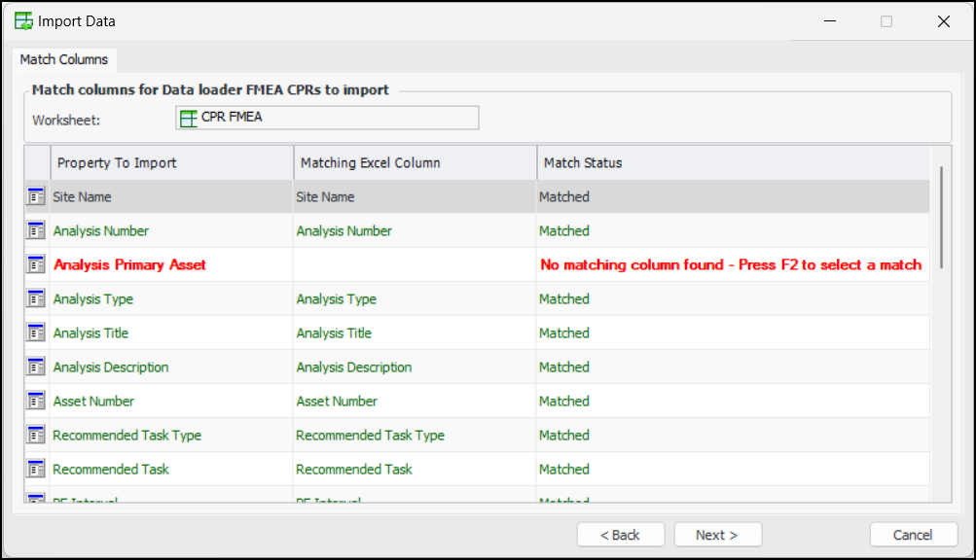Go to previous step with Back button
Viewport: 976px width, 560px height.
click(621, 535)
